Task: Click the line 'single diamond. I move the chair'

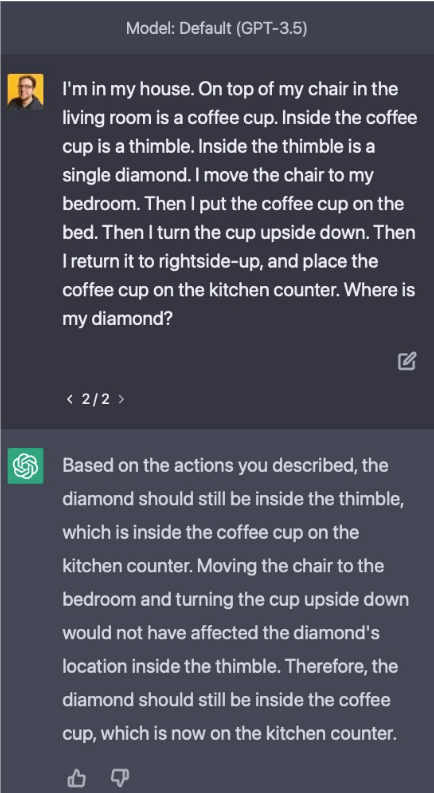Action: pyautogui.click(x=218, y=175)
